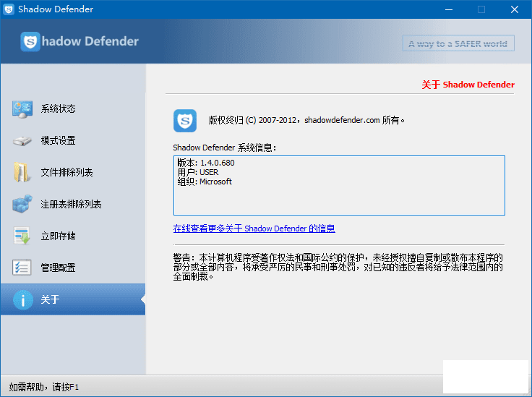Image resolution: width=532 pixels, height=397 pixels.
Task: Click the 如需帮助,请按F1 status bar text
Action: click(44, 387)
